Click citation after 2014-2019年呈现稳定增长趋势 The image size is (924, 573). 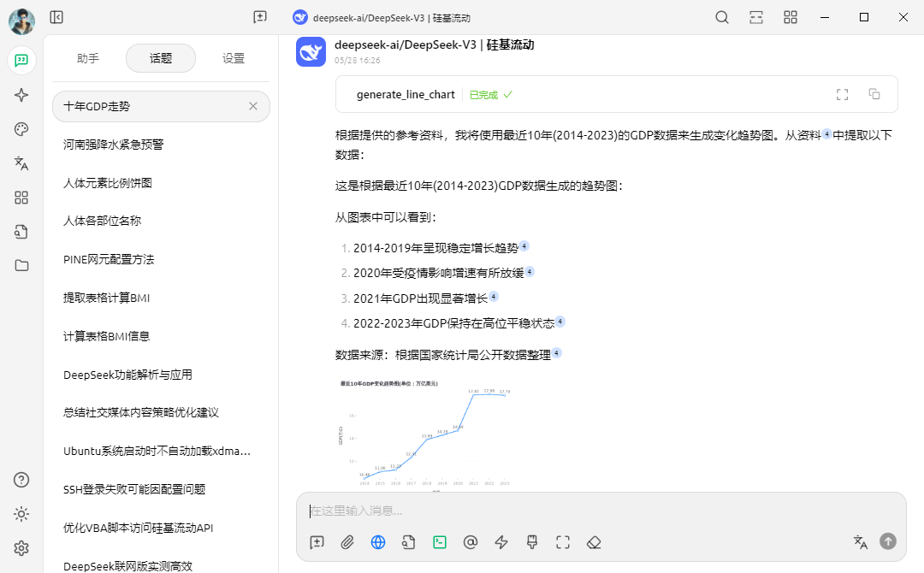[x=524, y=246]
